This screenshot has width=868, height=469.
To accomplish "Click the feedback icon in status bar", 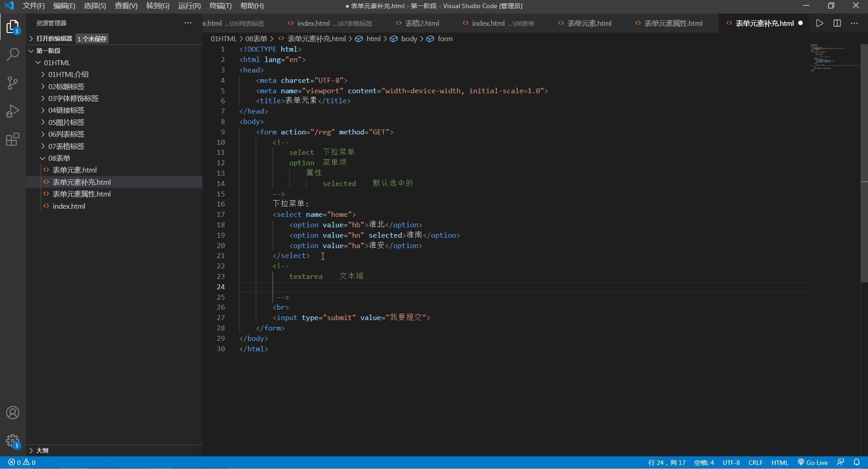I will pyautogui.click(x=840, y=463).
